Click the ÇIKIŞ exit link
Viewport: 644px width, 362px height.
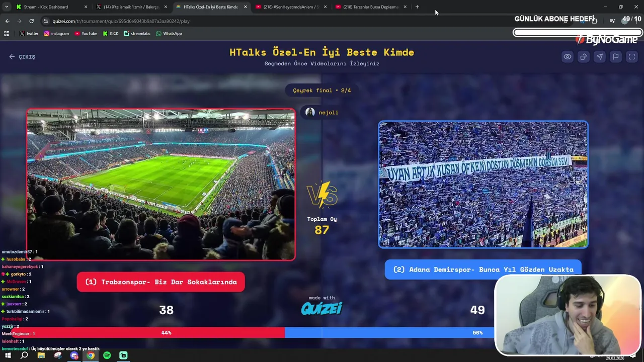click(x=22, y=57)
